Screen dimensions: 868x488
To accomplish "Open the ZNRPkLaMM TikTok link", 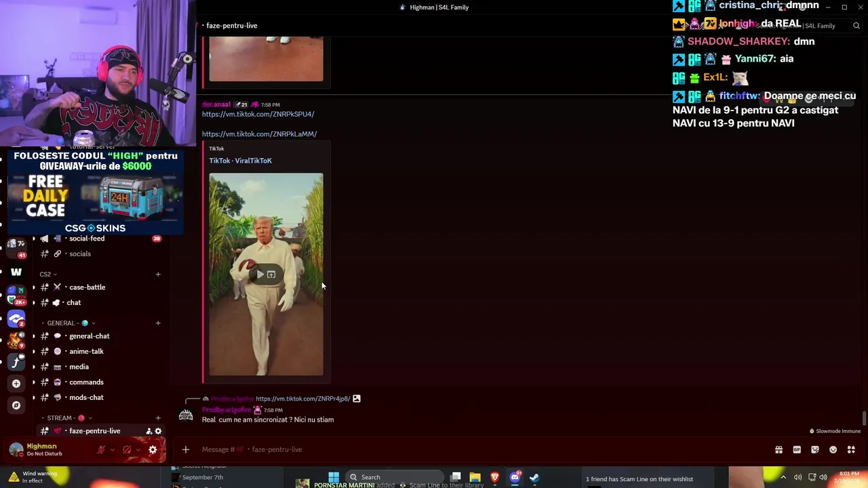I will [259, 134].
